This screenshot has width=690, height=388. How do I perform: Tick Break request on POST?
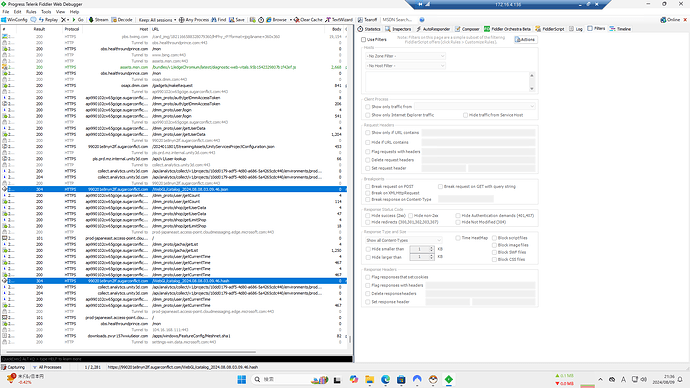coord(367,187)
